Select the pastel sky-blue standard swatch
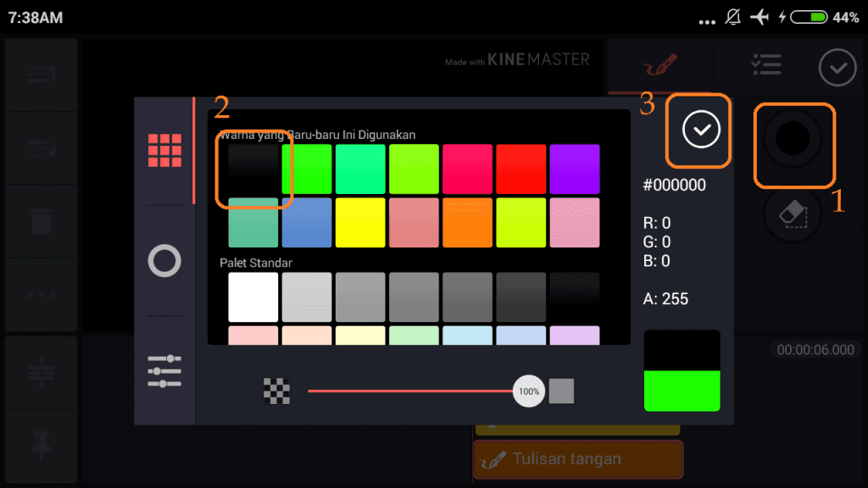 [467, 335]
